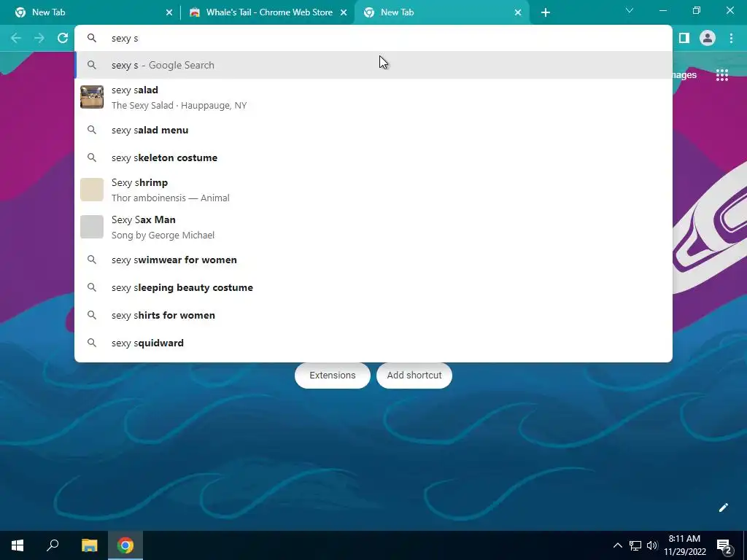This screenshot has height=560, width=747.
Task: Choose 'sexy salad menu' suggestion
Action: pos(373,130)
